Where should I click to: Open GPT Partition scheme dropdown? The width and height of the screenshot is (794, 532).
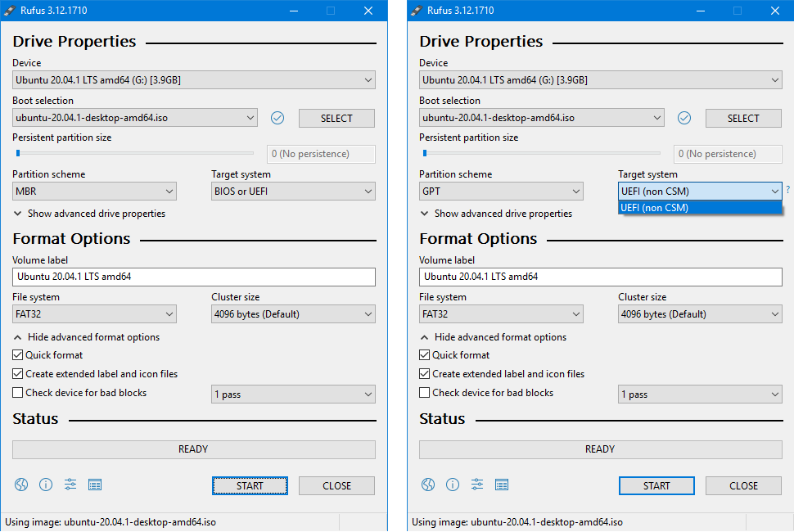coord(501,192)
